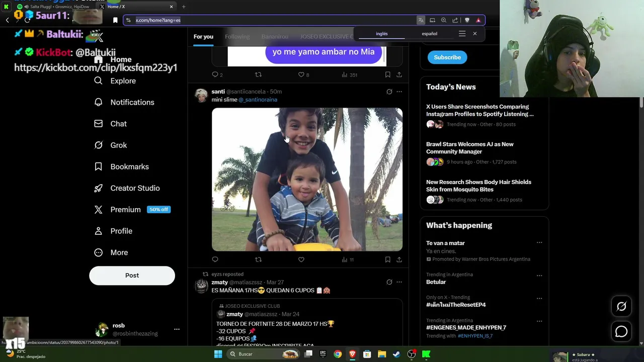Select español in translate popup
644x362 pixels.
click(429, 34)
